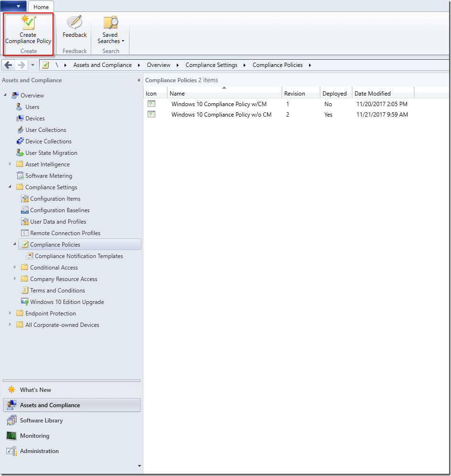The width and height of the screenshot is (451, 476).
Task: Collapse the Compliance Settings tree node
Action: (x=11, y=187)
